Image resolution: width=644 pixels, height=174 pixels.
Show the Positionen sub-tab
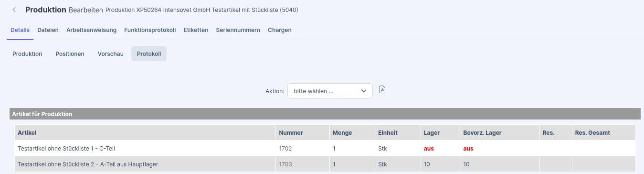[70, 54]
